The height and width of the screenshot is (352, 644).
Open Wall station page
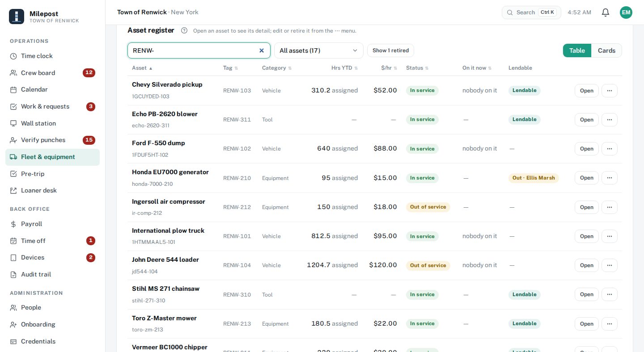(52, 123)
